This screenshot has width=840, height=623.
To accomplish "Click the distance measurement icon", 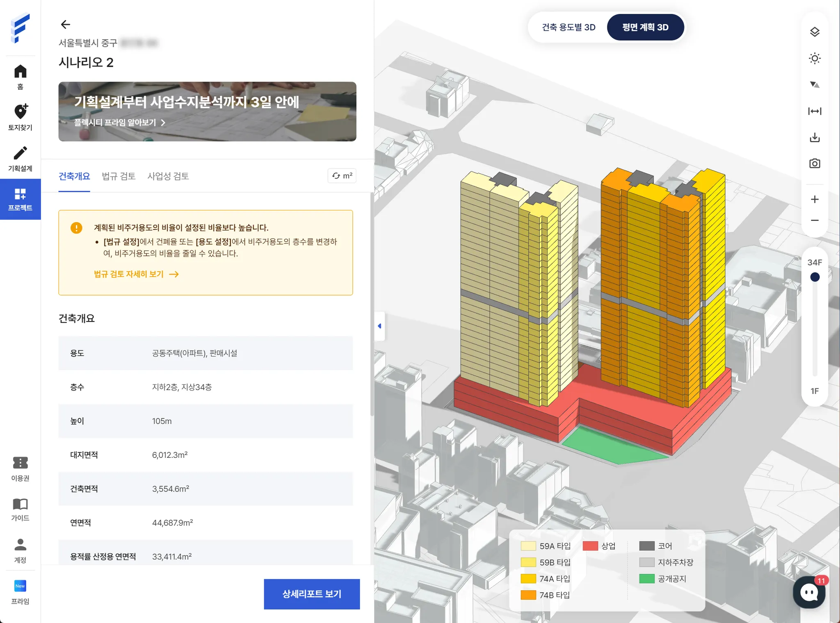I will point(815,111).
